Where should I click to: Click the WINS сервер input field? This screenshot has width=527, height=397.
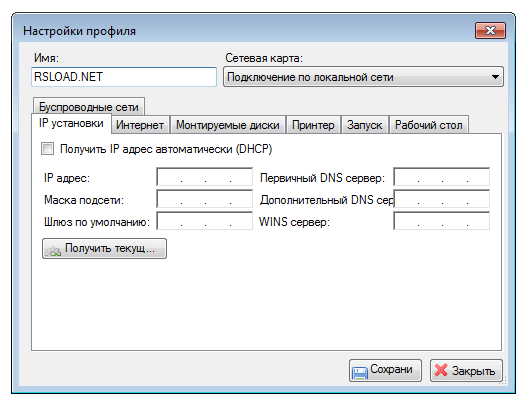click(x=441, y=221)
